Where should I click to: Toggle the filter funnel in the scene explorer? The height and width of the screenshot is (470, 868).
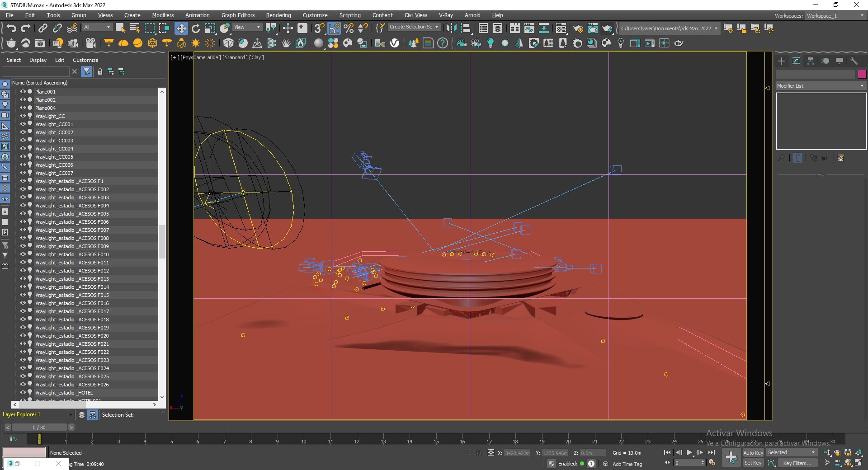pyautogui.click(x=86, y=71)
